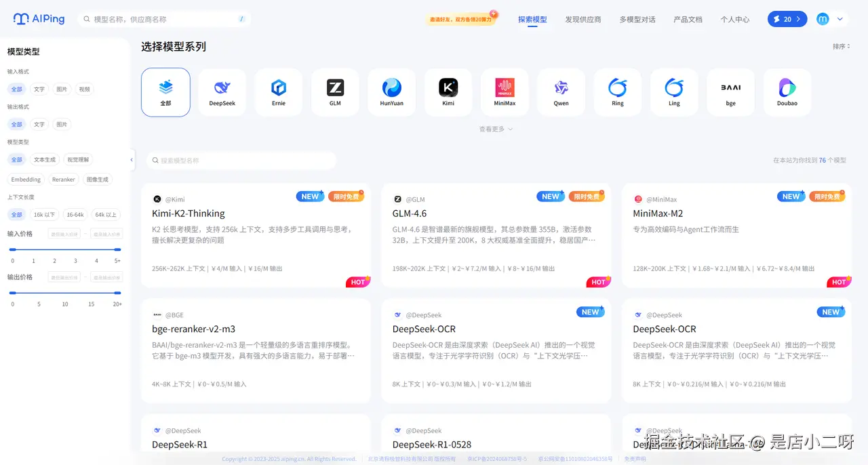Viewport: 868px width, 465px height.
Task: Click the top search magnifier icon
Action: (87, 19)
